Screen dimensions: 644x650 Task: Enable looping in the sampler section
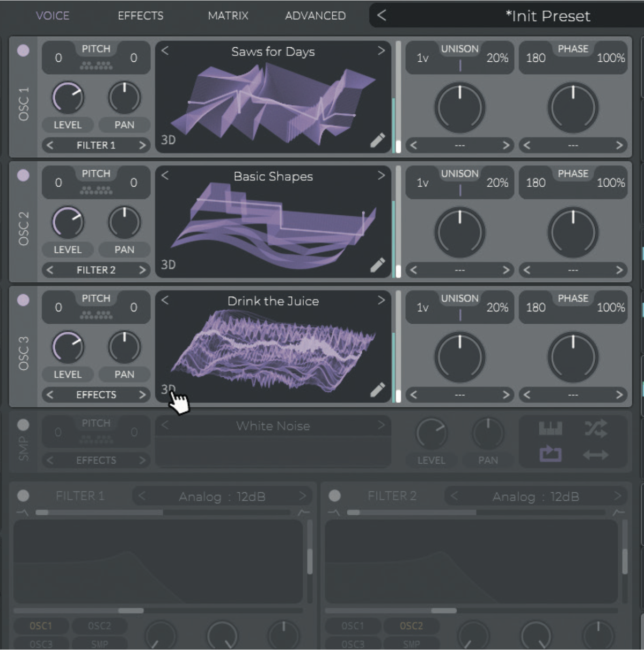point(551,454)
